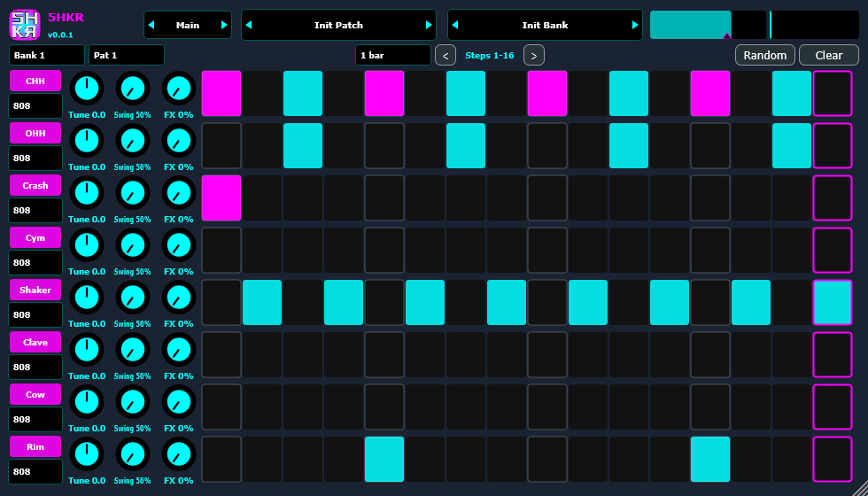The height and width of the screenshot is (496, 868).
Task: Click the Crash Tune knob
Action: pos(87,193)
